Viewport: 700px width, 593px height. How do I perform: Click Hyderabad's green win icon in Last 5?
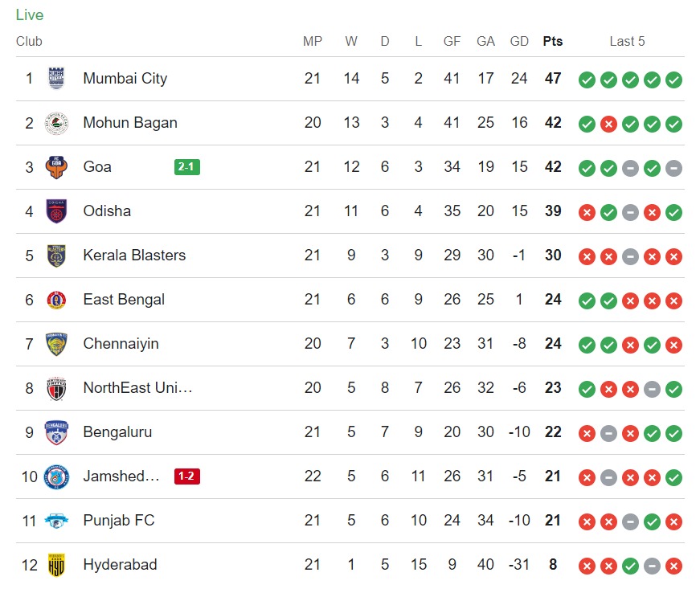(x=631, y=566)
